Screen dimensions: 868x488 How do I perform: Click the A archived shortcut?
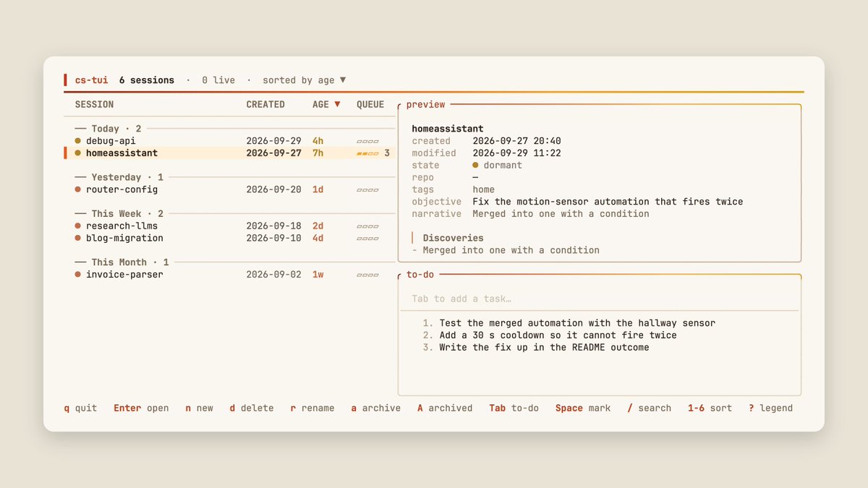click(x=445, y=408)
